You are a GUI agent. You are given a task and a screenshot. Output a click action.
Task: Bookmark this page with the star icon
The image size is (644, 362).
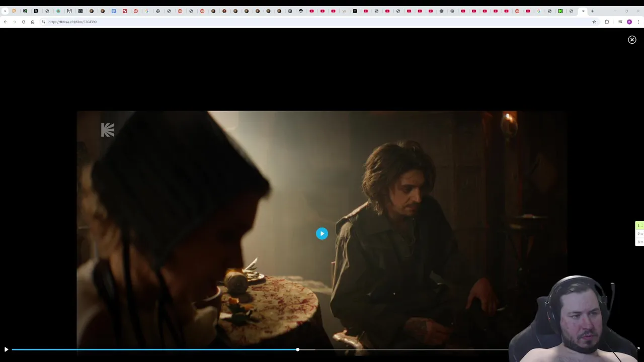coord(594,22)
